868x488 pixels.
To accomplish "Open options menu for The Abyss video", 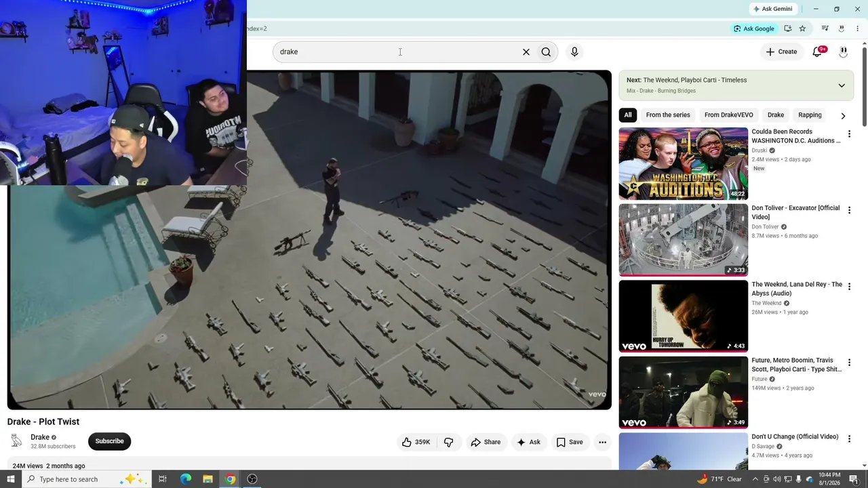I will point(849,287).
